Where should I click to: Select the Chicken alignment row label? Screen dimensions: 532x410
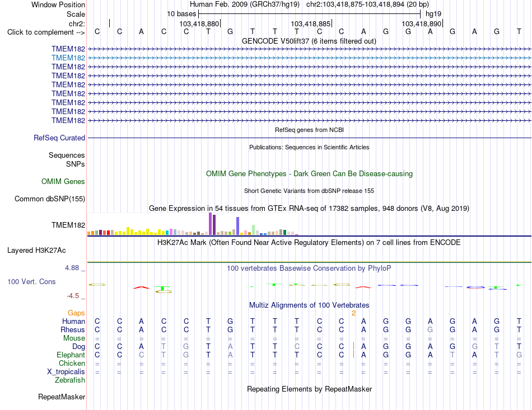72,363
